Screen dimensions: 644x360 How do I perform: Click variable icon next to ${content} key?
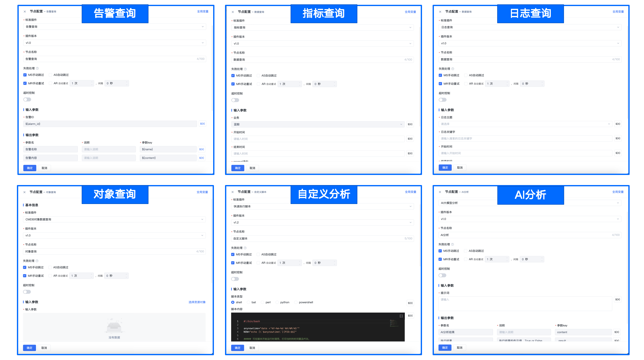tap(201, 158)
